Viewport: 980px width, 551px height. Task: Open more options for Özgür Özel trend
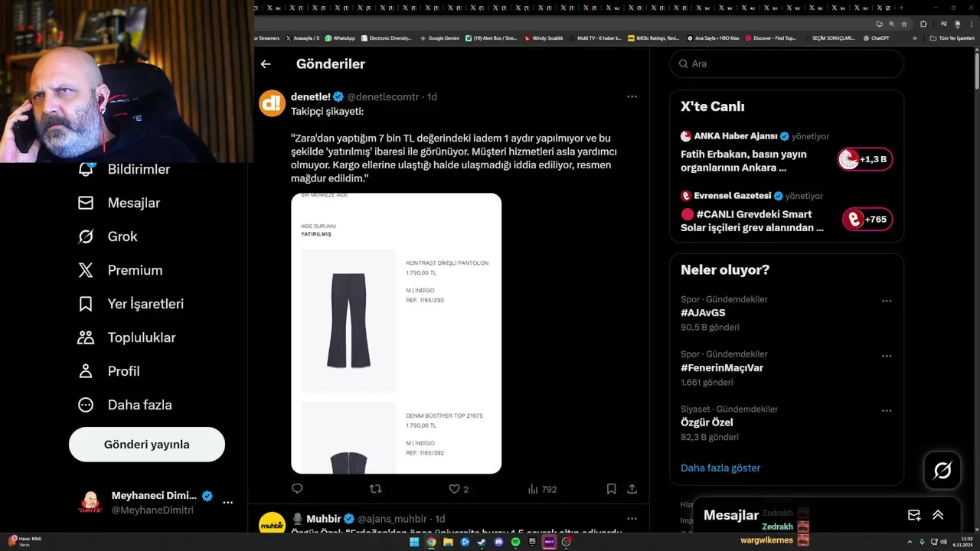click(x=887, y=411)
